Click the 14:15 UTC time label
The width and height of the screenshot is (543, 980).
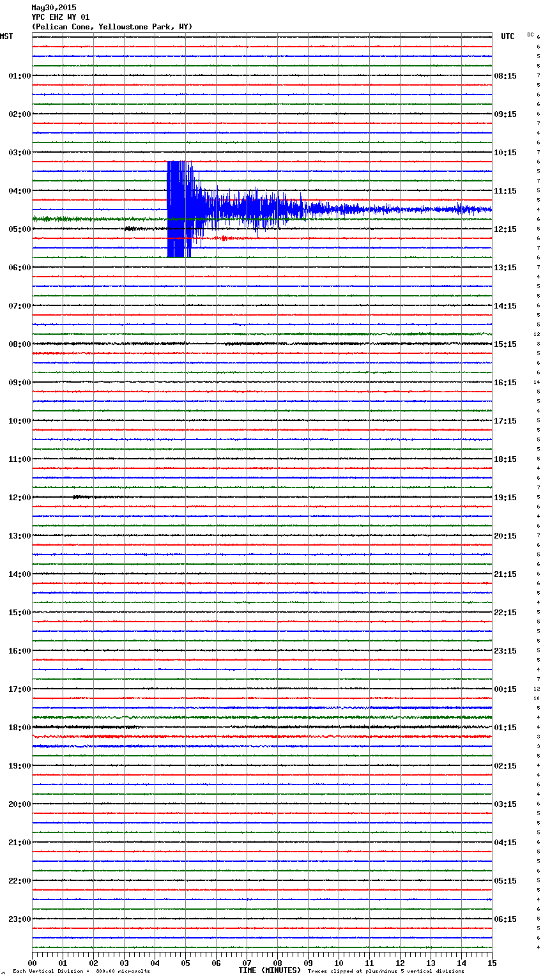505,306
